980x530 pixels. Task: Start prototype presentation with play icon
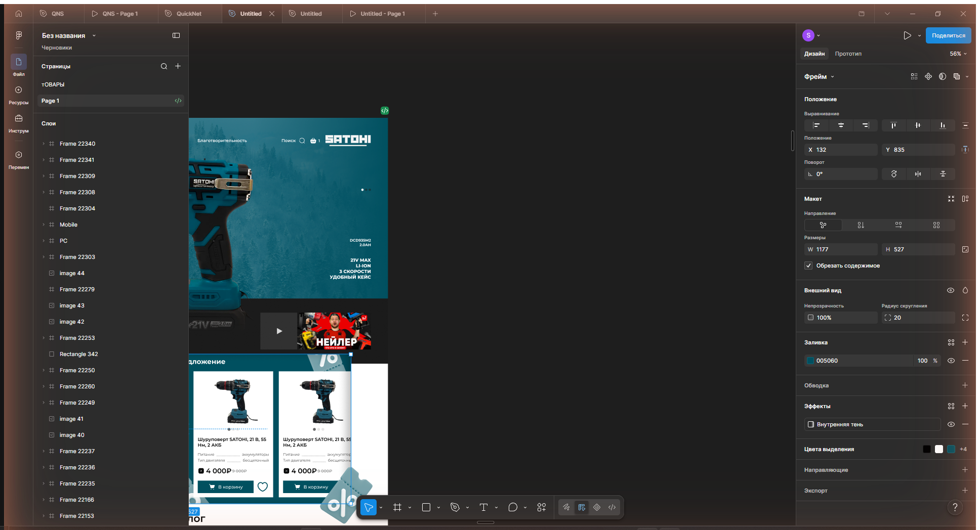[907, 35]
